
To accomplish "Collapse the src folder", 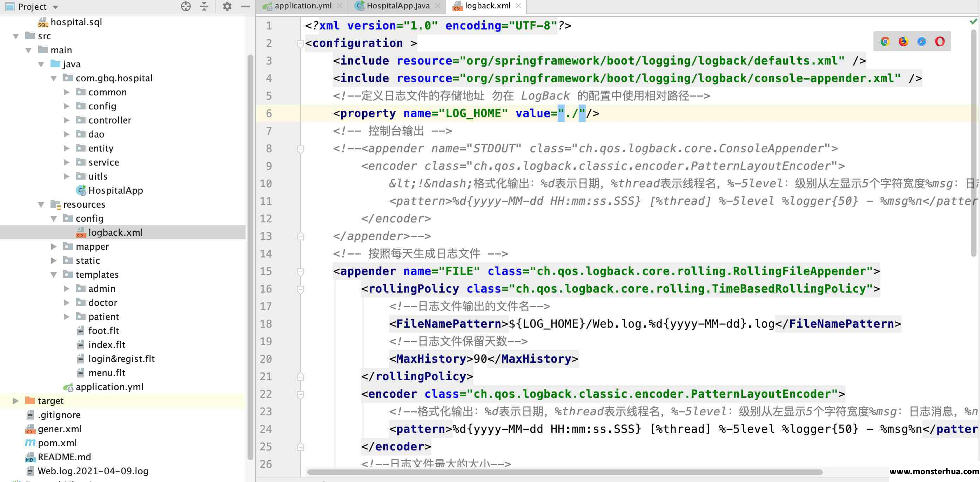I will point(16,36).
